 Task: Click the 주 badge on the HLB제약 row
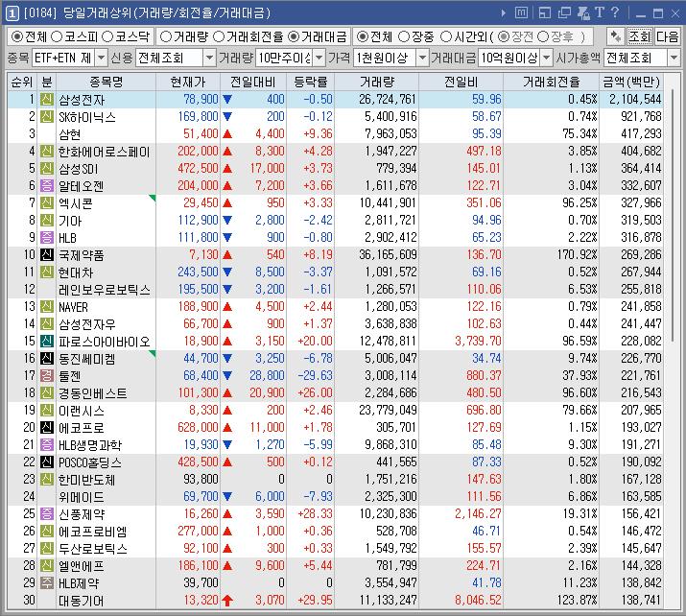(x=47, y=582)
